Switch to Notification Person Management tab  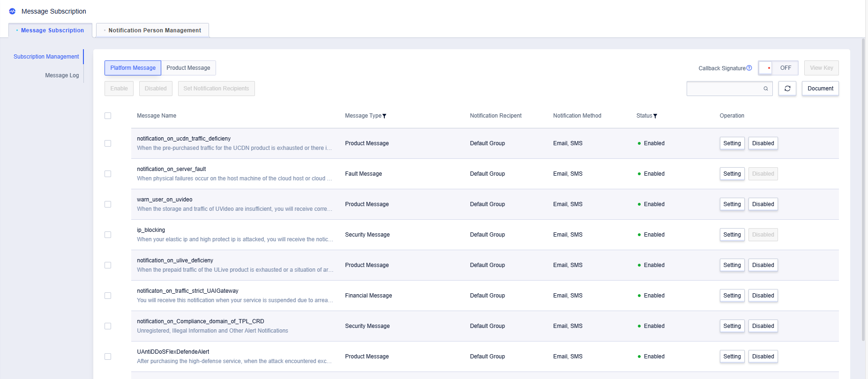[x=154, y=30]
